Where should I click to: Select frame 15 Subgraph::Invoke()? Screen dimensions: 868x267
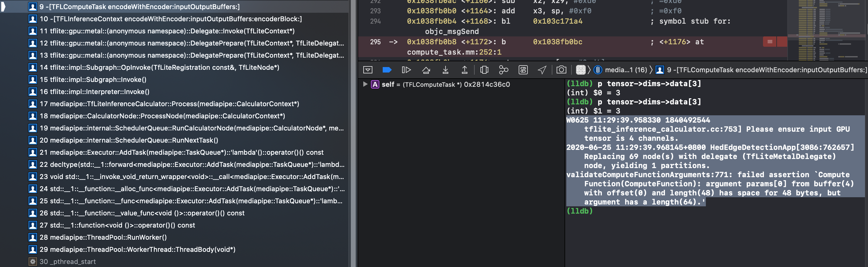(175, 79)
